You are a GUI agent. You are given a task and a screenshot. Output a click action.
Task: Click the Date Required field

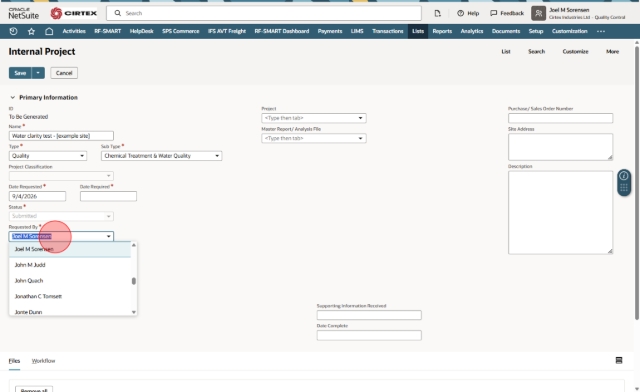tap(108, 196)
